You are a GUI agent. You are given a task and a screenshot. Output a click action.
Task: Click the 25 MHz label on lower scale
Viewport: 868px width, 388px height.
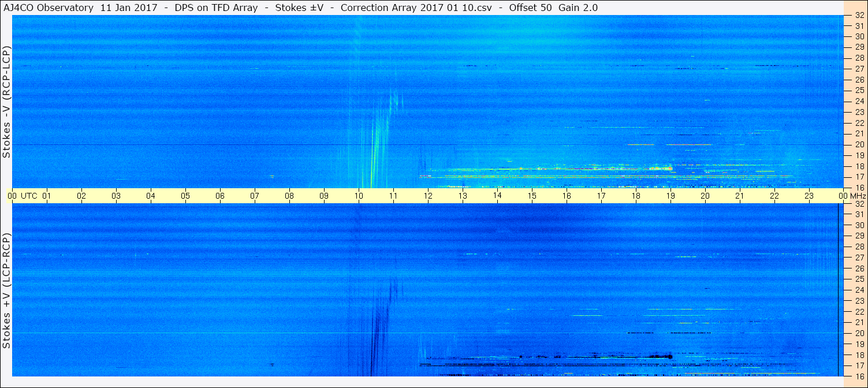[859, 279]
